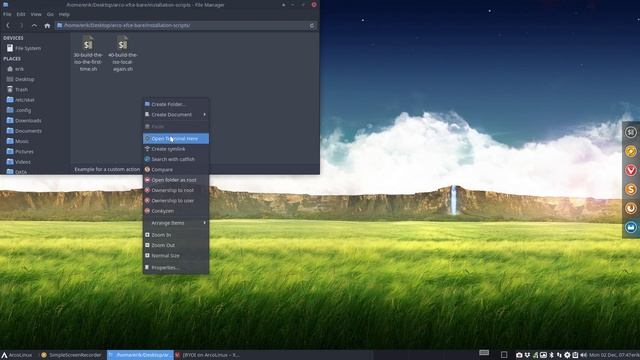
Task: Click the camera tray icon
Action: [x=519, y=355]
